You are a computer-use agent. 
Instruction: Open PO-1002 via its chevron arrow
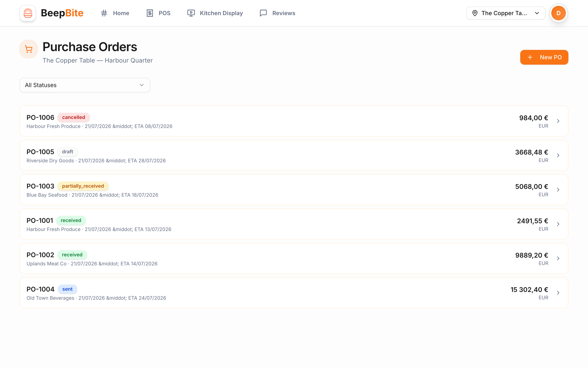click(558, 258)
